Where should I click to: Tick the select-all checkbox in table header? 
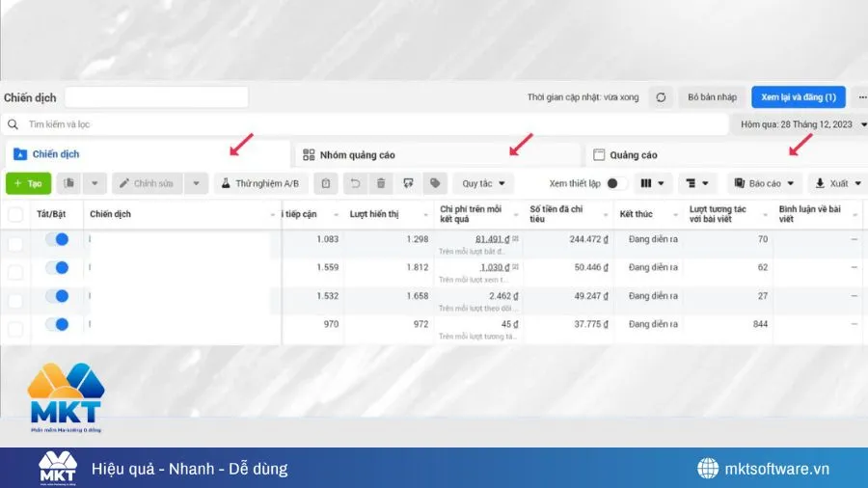15,214
